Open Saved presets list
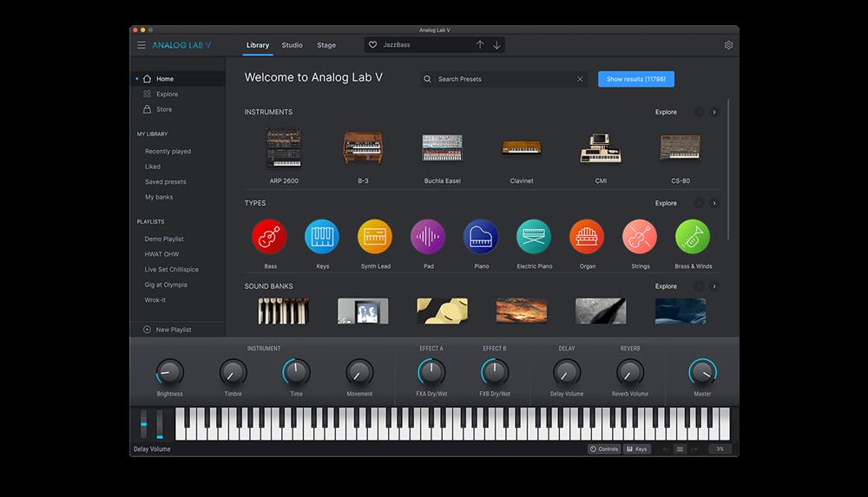868x497 pixels. point(166,181)
